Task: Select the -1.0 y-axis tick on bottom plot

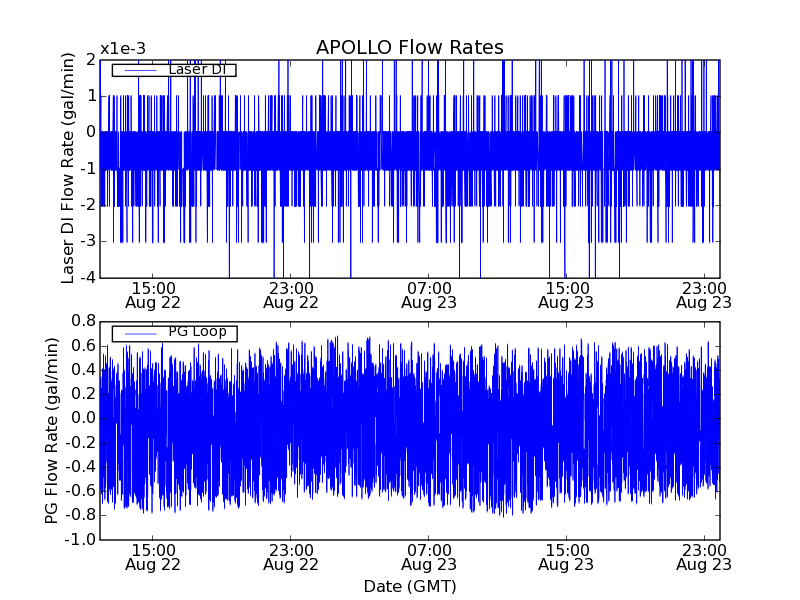Action: click(x=81, y=540)
